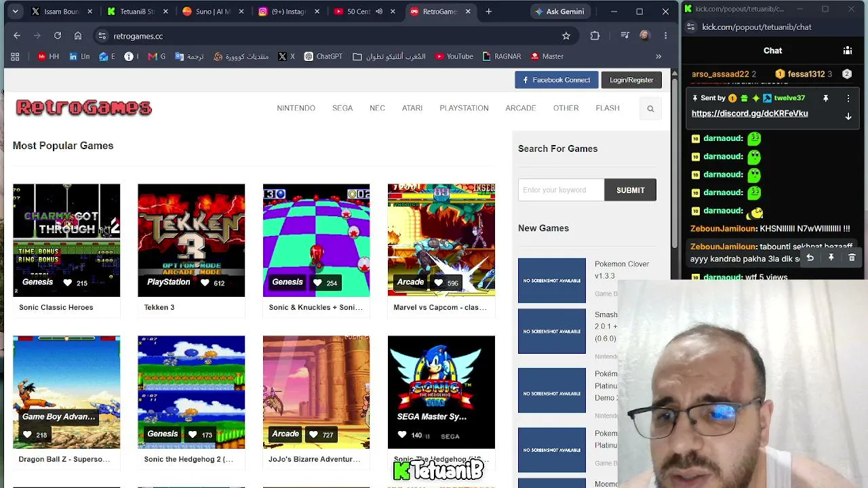Click the Facebook Connect button

556,80
